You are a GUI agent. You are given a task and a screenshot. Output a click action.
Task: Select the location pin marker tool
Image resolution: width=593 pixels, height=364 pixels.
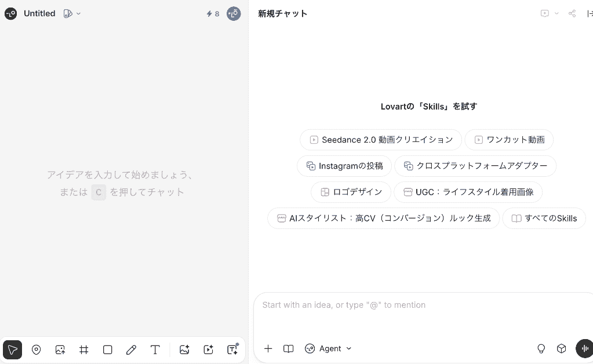pyautogui.click(x=37, y=350)
